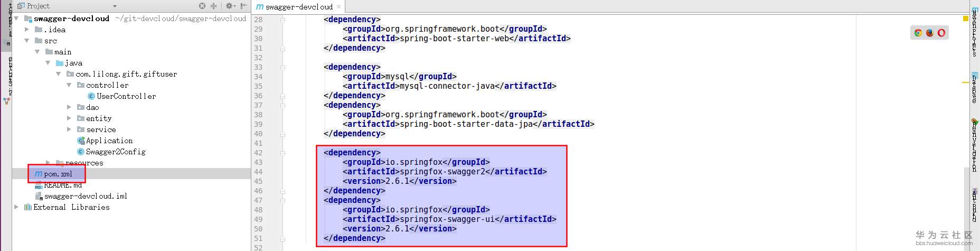980x251 pixels.
Task: Expand the dao package
Action: tap(69, 107)
